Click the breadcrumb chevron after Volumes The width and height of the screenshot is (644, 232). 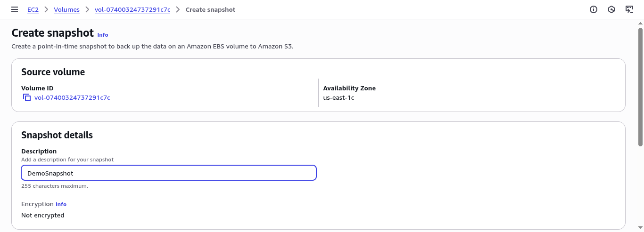point(87,9)
